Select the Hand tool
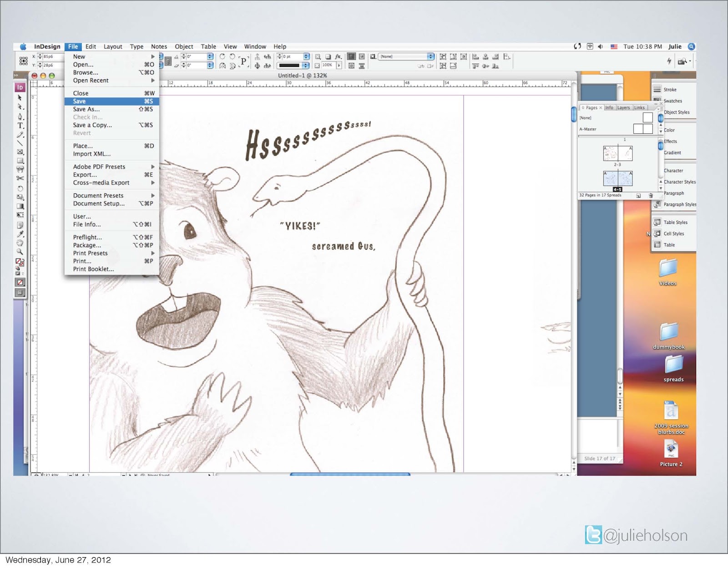 (x=20, y=243)
